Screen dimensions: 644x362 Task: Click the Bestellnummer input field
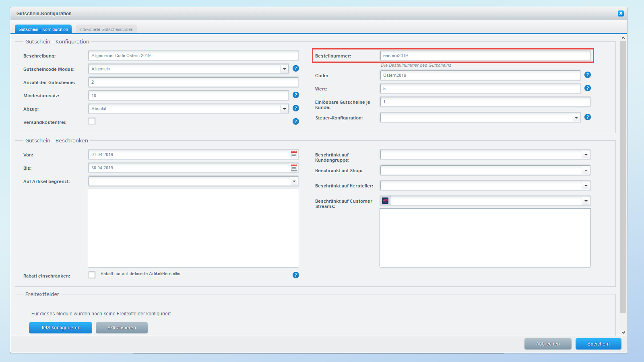pos(485,56)
